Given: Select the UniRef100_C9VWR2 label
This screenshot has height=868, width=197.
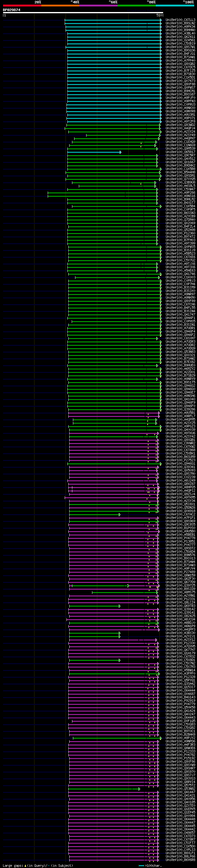Looking at the screenshot, I should (x=180, y=443).
